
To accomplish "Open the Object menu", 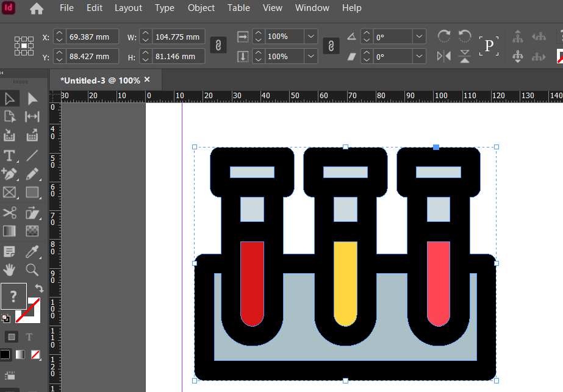I will [201, 8].
